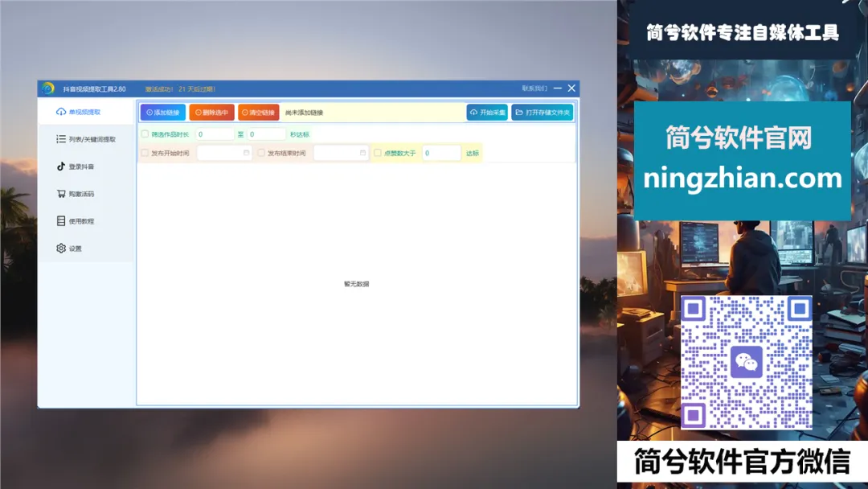
Task: Click the 删除选中 button
Action: [x=211, y=113]
